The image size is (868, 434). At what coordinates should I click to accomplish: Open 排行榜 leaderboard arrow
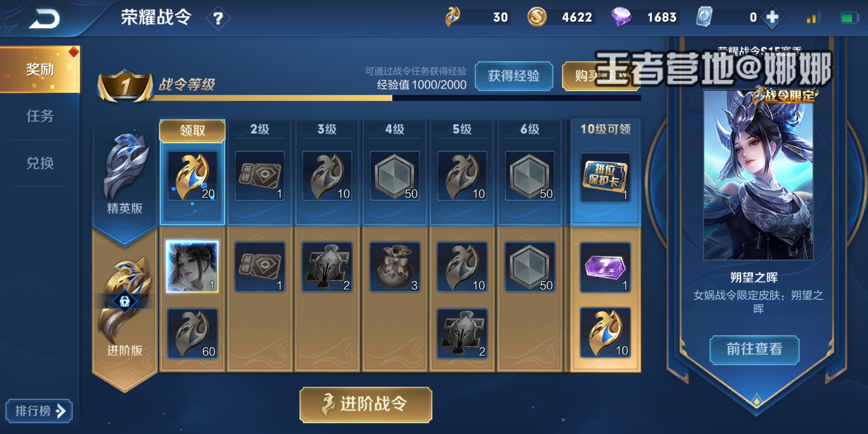(x=39, y=411)
